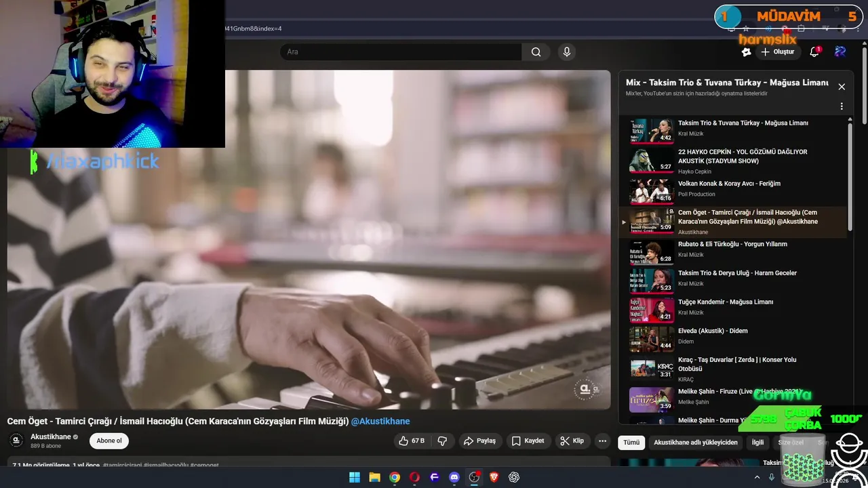Open File Explorer from taskbar

click(x=374, y=477)
